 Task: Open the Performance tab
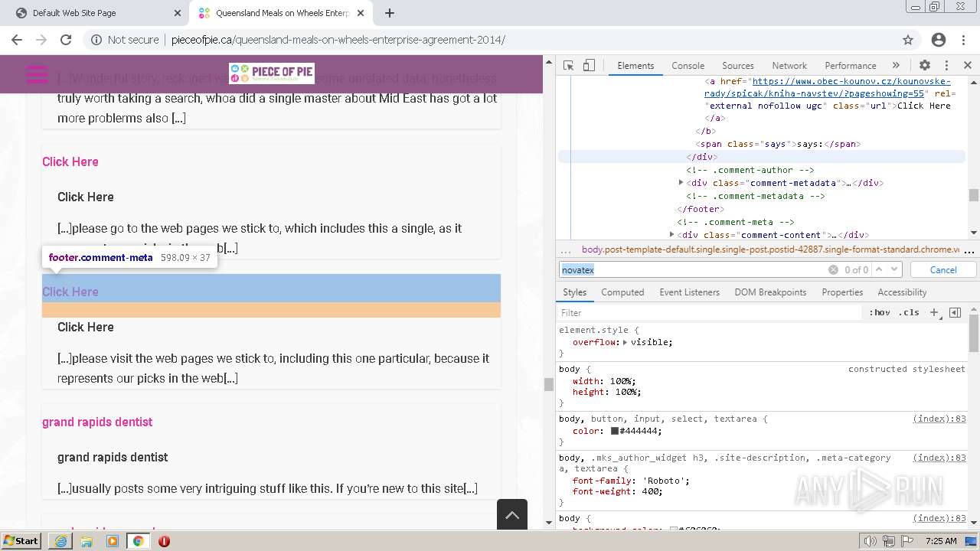[851, 66]
